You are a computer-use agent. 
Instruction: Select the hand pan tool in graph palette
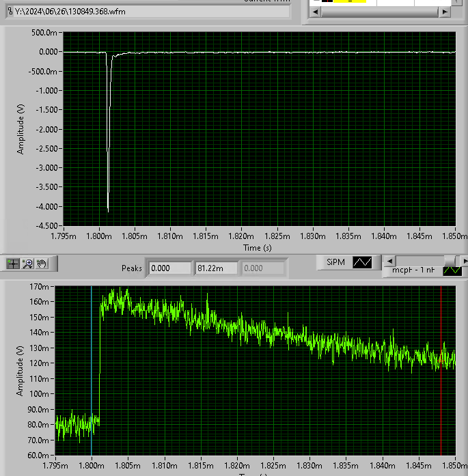tap(42, 264)
